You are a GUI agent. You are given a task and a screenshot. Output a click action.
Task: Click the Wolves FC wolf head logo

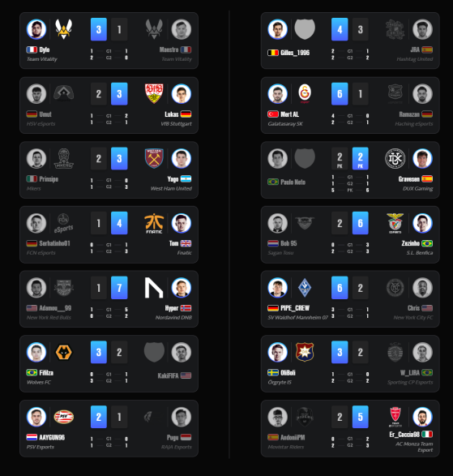64,353
